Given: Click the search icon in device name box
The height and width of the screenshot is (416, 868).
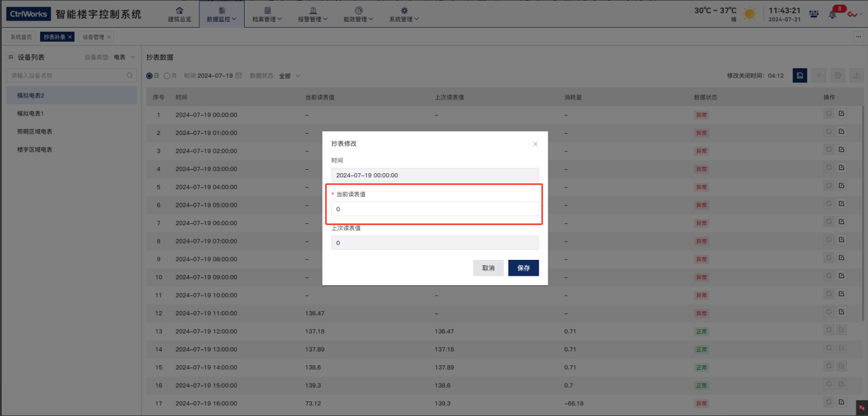Looking at the screenshot, I should point(130,75).
